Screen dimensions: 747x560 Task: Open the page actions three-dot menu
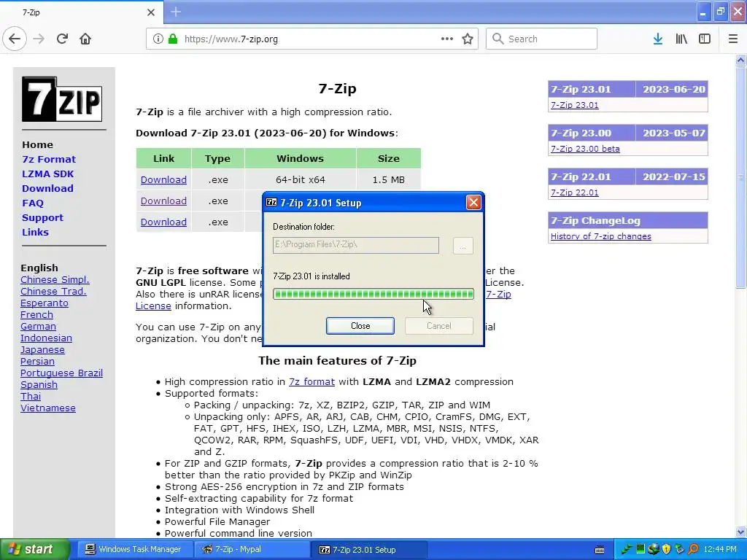coord(447,39)
